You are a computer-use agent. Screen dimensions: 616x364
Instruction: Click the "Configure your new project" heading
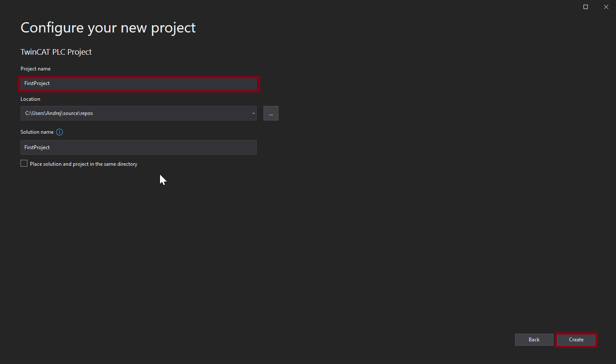108,28
